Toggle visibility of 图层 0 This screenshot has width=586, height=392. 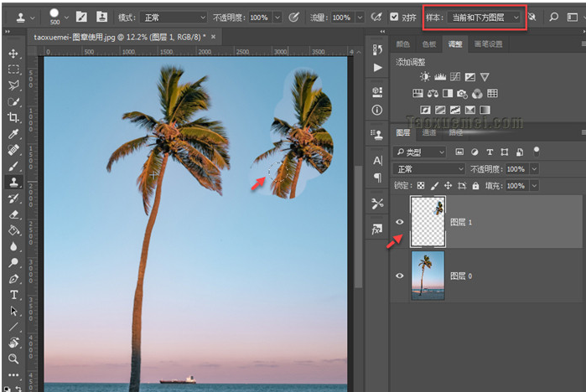pyautogui.click(x=400, y=276)
